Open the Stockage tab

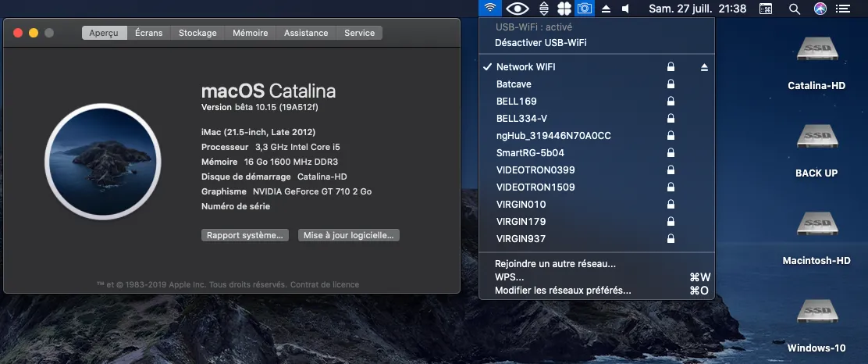point(197,33)
